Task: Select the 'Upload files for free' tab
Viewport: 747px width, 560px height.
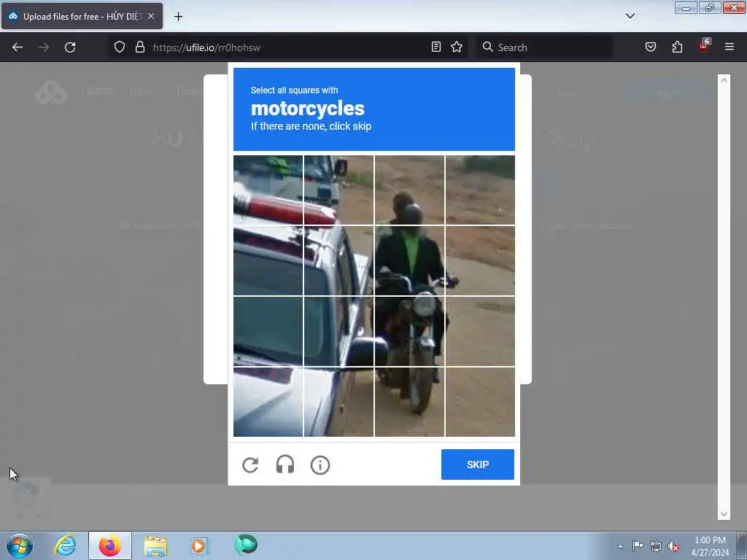Action: (82, 16)
